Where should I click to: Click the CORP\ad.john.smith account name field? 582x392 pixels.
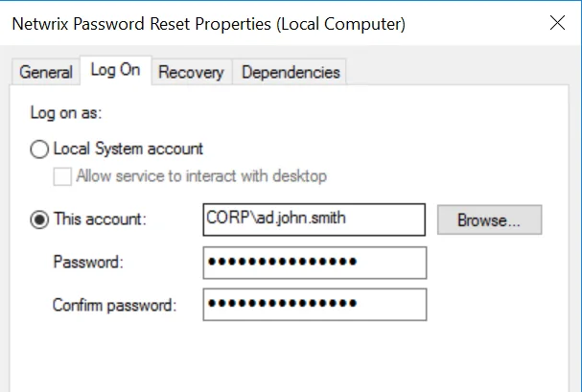point(314,219)
